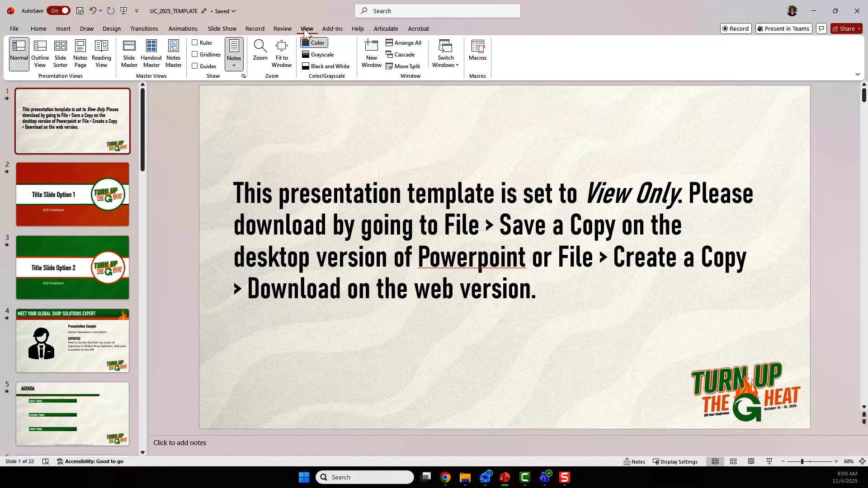The width and height of the screenshot is (868, 488).
Task: Open a New Window of the presentation
Action: pyautogui.click(x=371, y=53)
